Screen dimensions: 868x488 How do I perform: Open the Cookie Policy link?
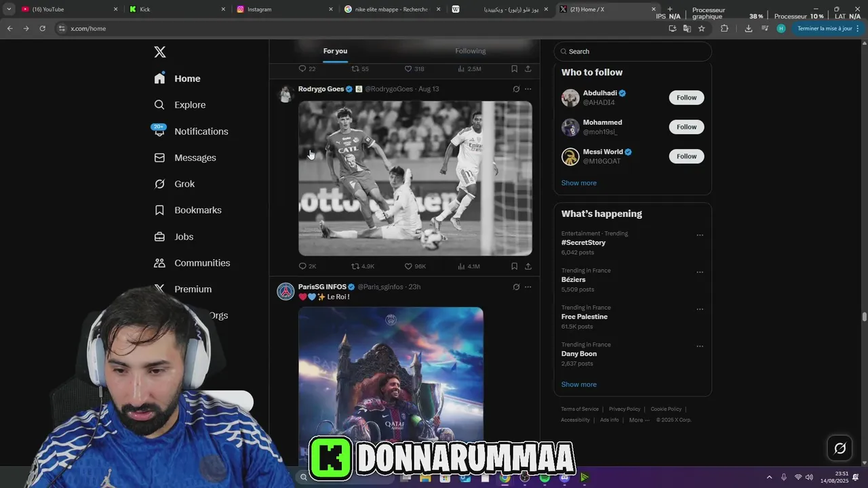coord(666,409)
